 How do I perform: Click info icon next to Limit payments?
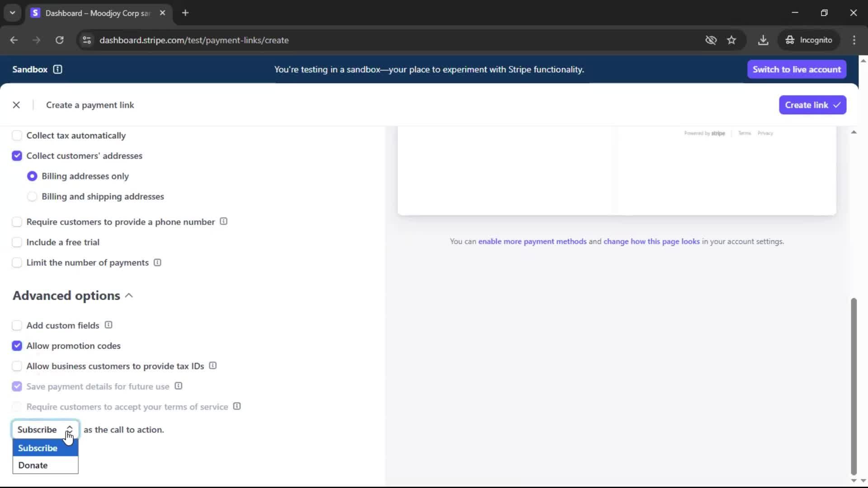pos(157,263)
